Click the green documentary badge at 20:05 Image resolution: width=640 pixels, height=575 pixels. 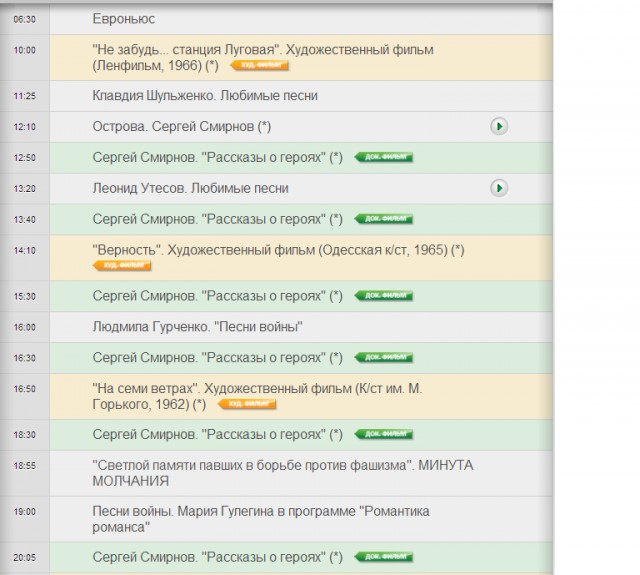coord(385,557)
